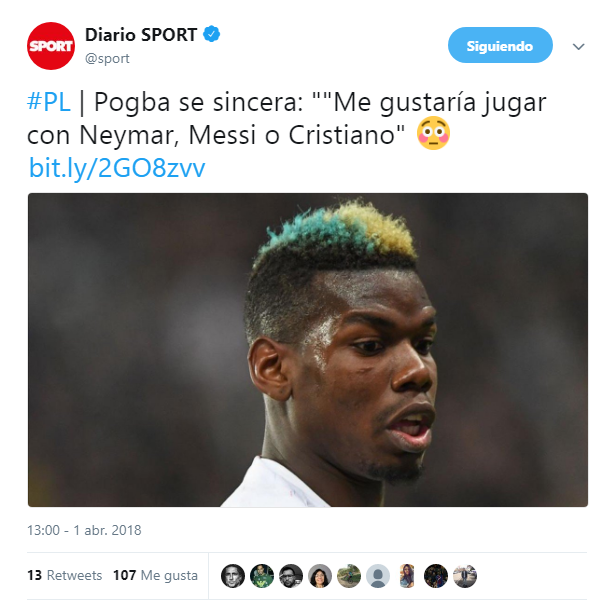Click the @sport handle

point(107,59)
